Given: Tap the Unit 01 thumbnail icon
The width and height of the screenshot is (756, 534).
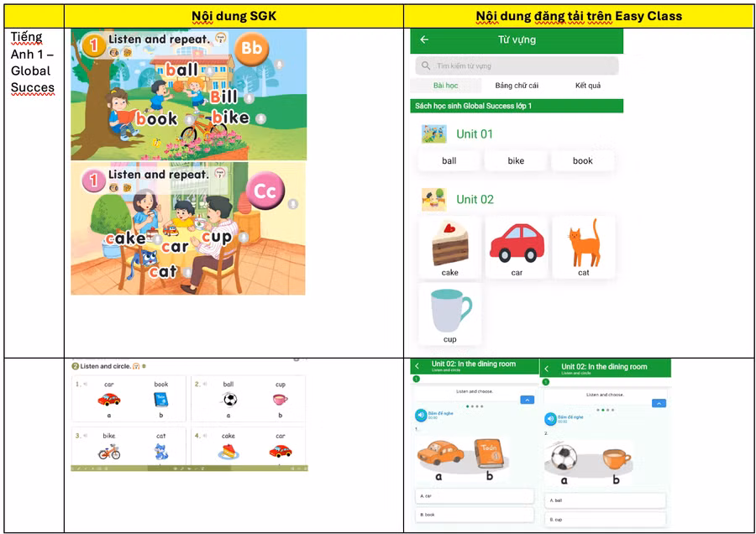Looking at the screenshot, I should tap(434, 134).
